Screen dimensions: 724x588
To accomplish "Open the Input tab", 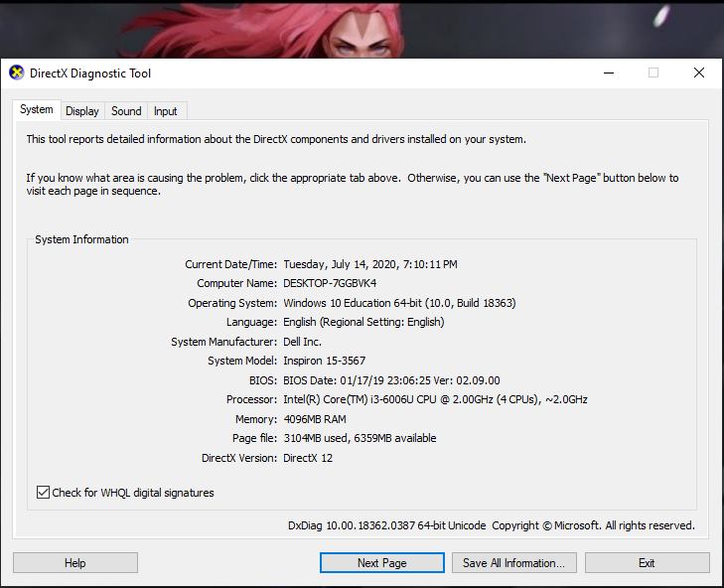I will point(165,111).
